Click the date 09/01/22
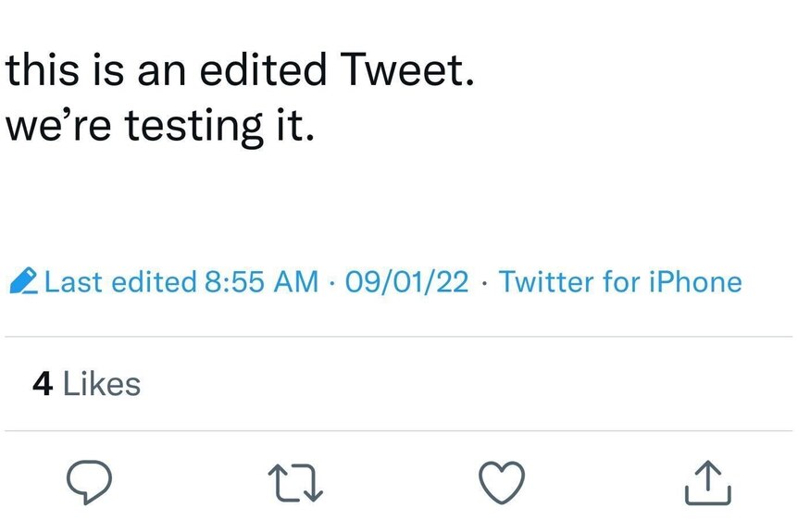The image size is (798, 532). (407, 282)
